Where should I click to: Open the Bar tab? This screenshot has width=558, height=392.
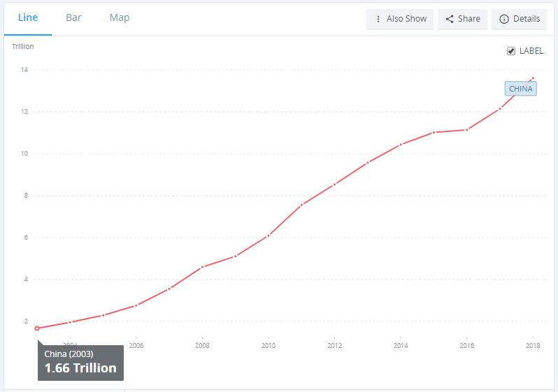pyautogui.click(x=73, y=17)
